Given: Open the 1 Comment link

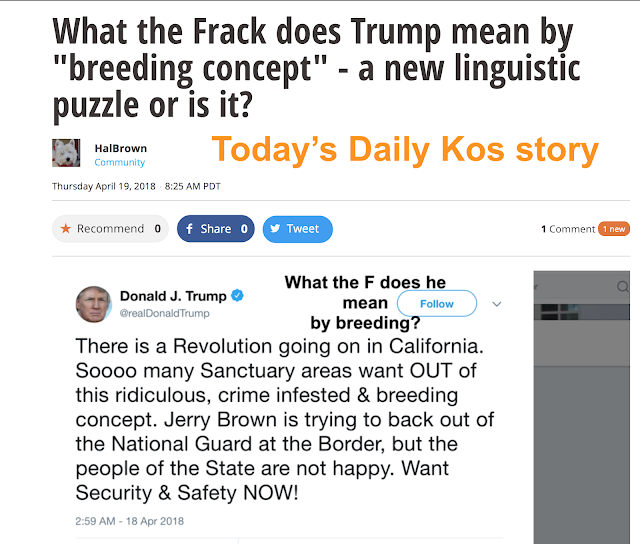Looking at the screenshot, I should pos(568,229).
